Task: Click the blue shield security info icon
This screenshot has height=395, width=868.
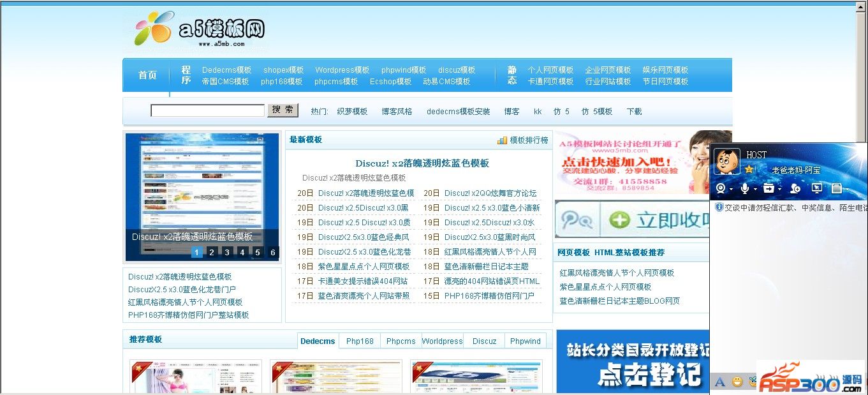Action: [719, 207]
